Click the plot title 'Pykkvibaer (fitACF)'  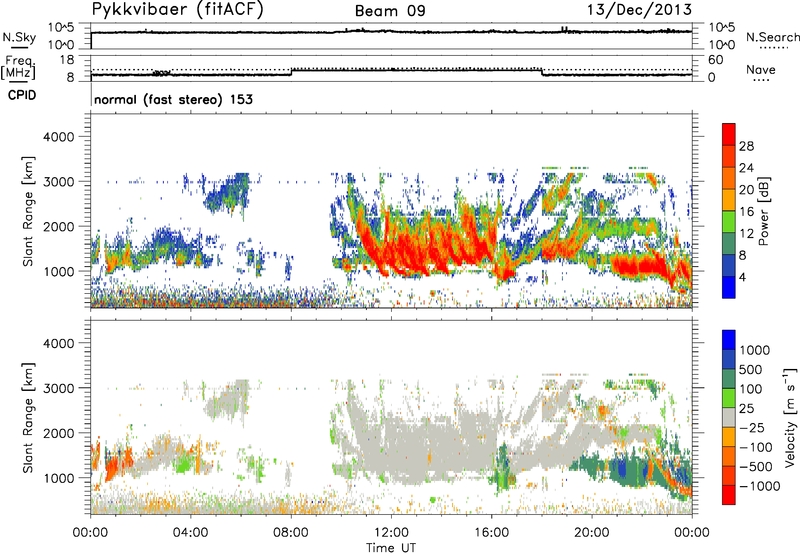tap(177, 9)
